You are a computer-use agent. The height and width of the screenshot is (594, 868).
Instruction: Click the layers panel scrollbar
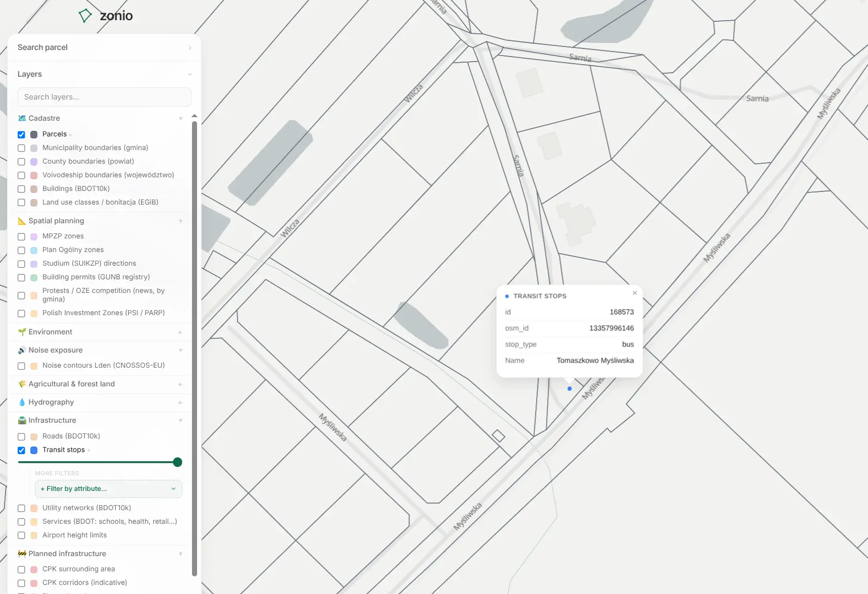pyautogui.click(x=195, y=348)
